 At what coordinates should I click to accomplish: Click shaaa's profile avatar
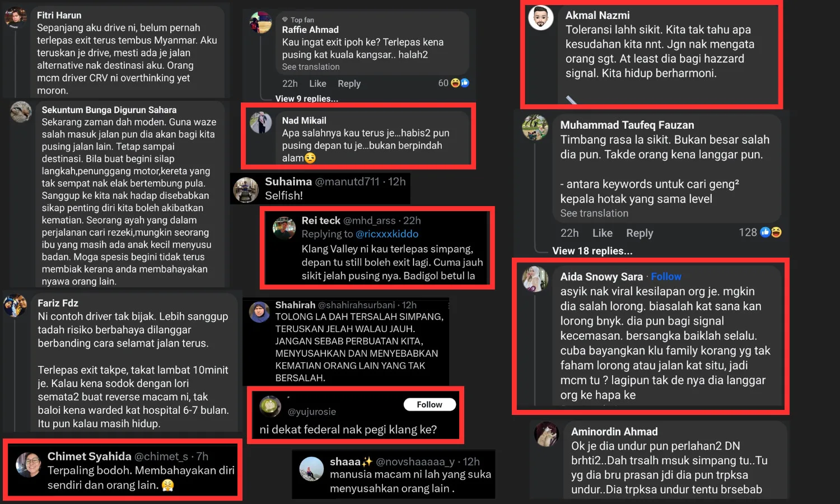311,469
